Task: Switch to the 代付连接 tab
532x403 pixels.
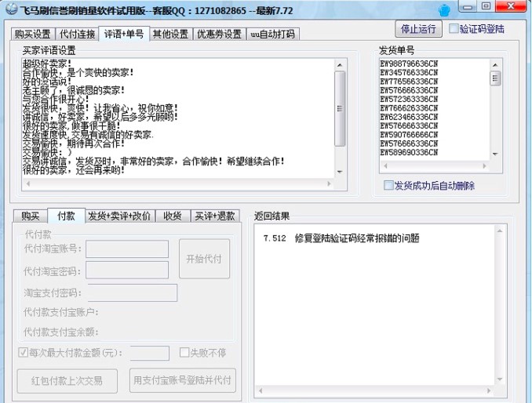Action: (77, 34)
